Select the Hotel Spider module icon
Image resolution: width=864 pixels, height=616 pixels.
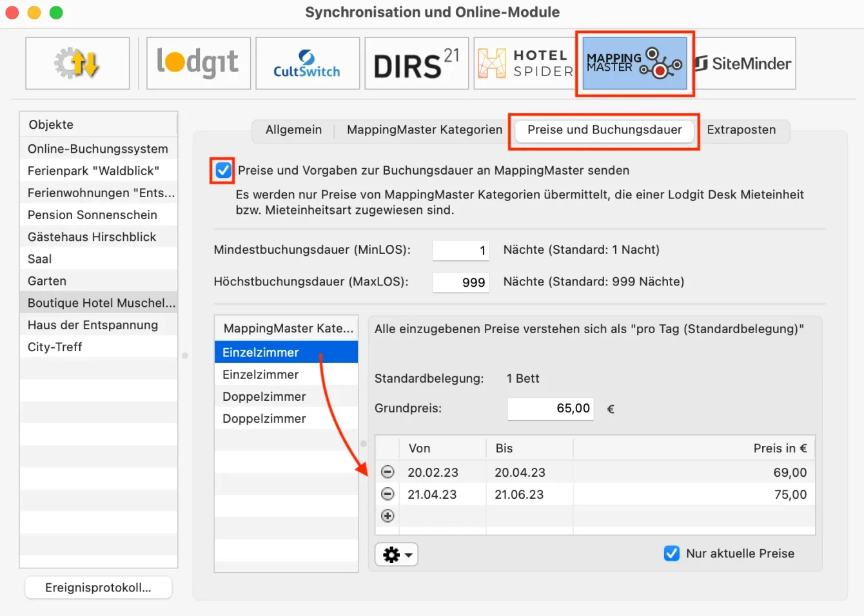click(525, 63)
